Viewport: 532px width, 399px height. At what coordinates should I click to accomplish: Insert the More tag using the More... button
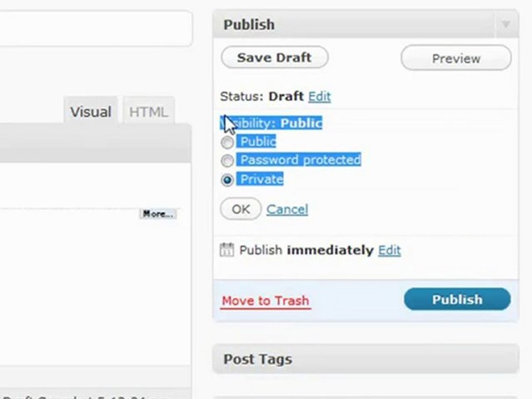coord(158,214)
